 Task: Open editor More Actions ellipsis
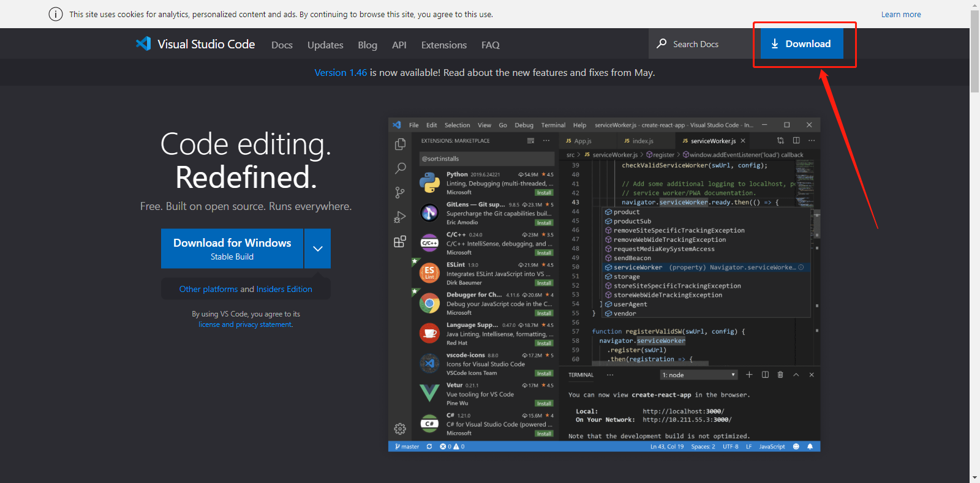[812, 140]
